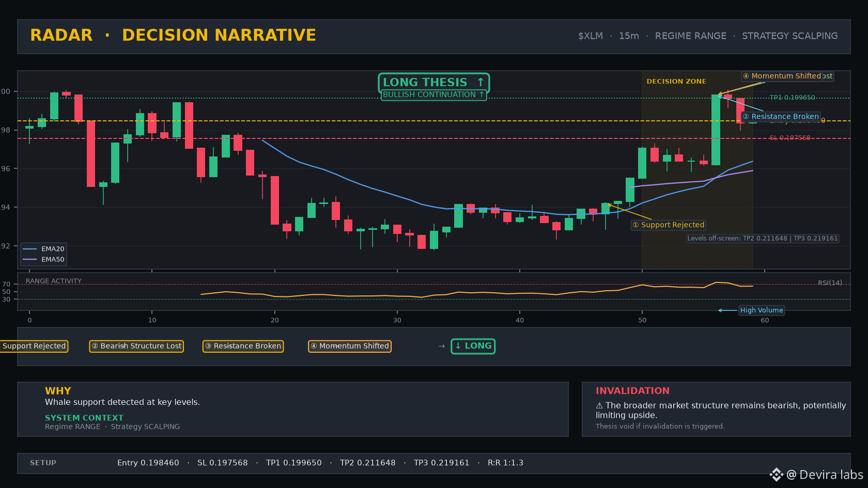Viewport: 868px width, 488px height.
Task: Click the Momentum Shifted annotation on the chart
Action: pyautogui.click(x=782, y=76)
